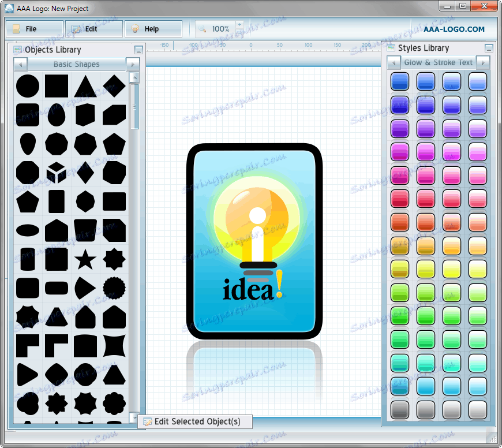
Task: Apply the lightest white-gray style swatch
Action: pos(477,409)
